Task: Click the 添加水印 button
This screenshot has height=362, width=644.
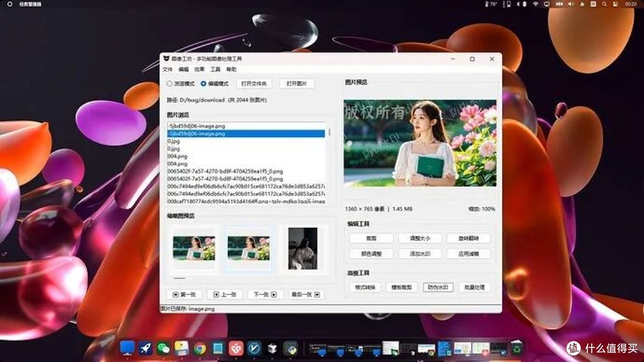Action: coord(420,254)
